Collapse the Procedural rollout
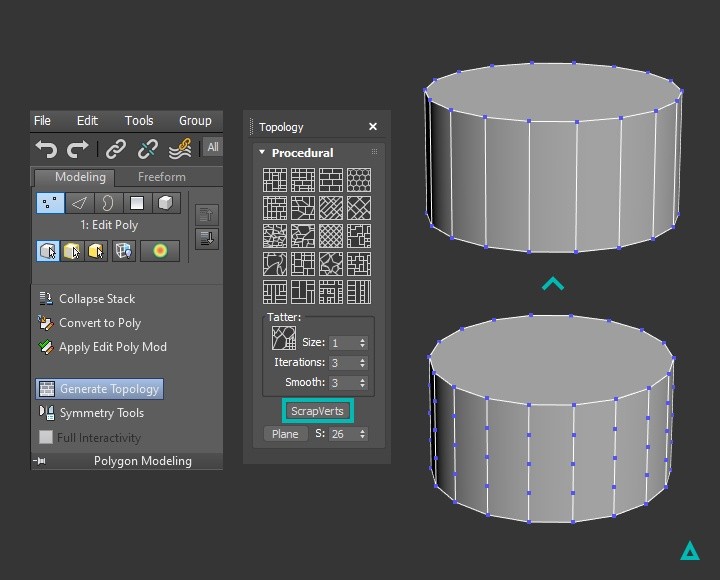The height and width of the screenshot is (580, 720). tap(262, 153)
